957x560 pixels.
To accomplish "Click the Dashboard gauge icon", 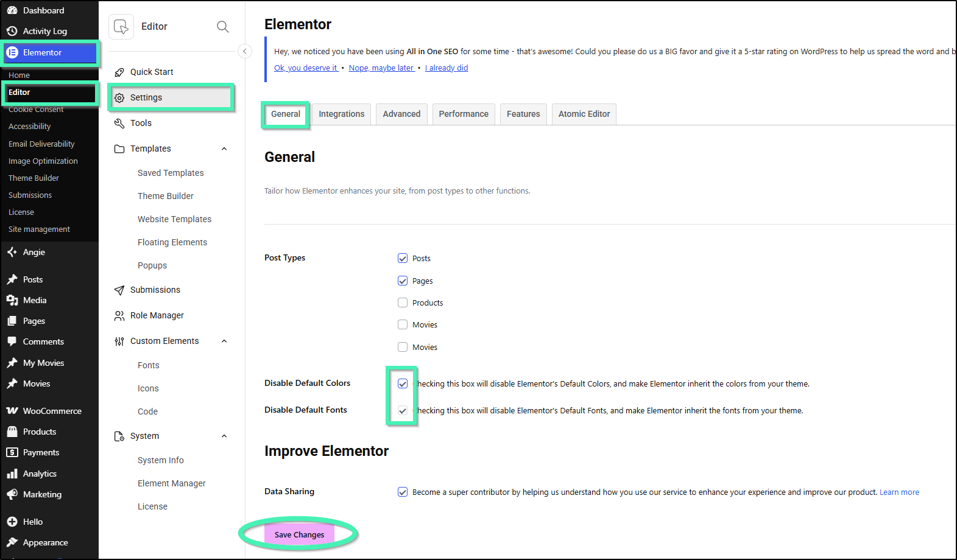I will point(12,10).
